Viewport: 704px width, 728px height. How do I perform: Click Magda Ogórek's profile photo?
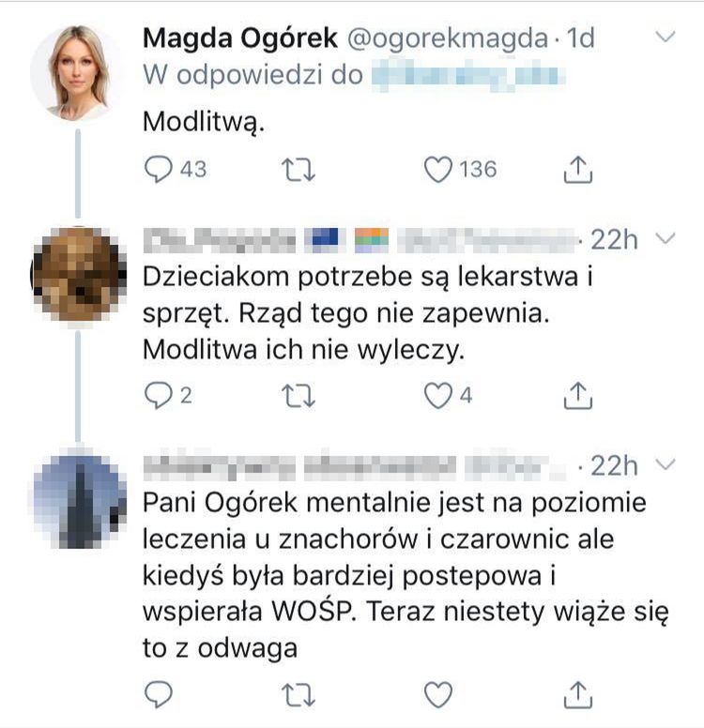(77, 73)
